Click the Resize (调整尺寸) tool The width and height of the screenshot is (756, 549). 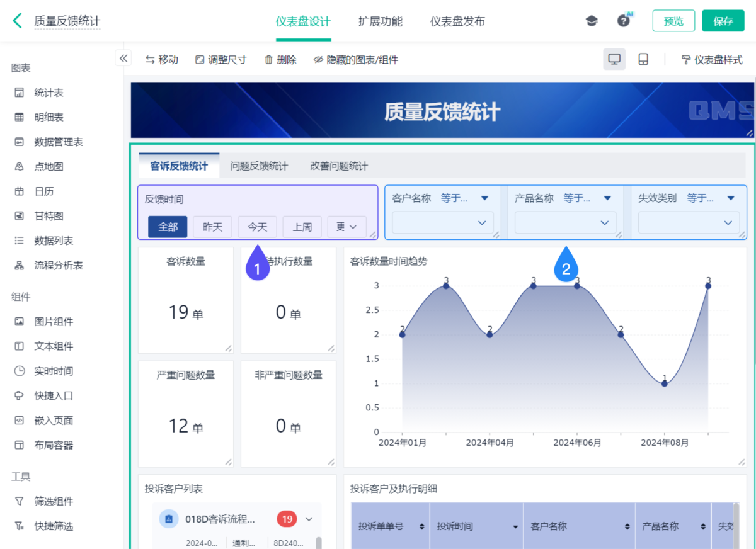220,60
